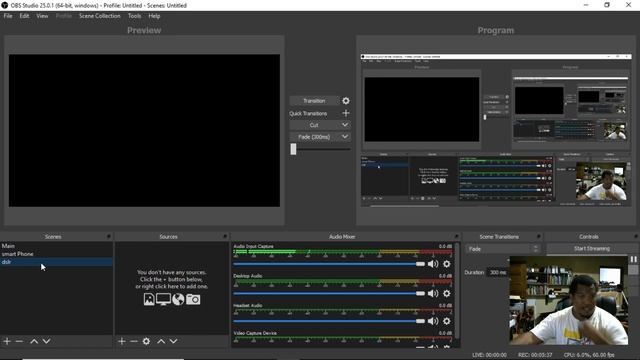Open the Edit menu

(24, 16)
